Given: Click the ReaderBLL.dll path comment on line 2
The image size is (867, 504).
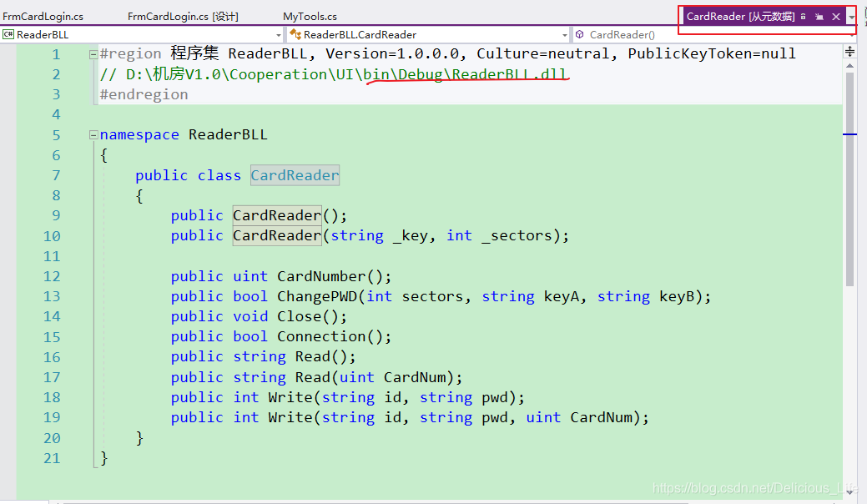Looking at the screenshot, I should coord(334,74).
